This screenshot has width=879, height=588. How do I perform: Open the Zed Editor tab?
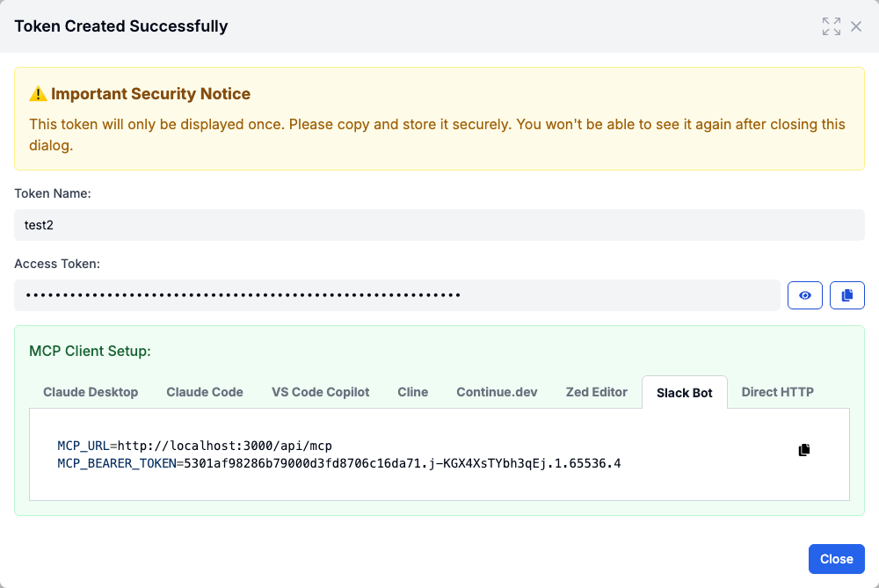[597, 392]
